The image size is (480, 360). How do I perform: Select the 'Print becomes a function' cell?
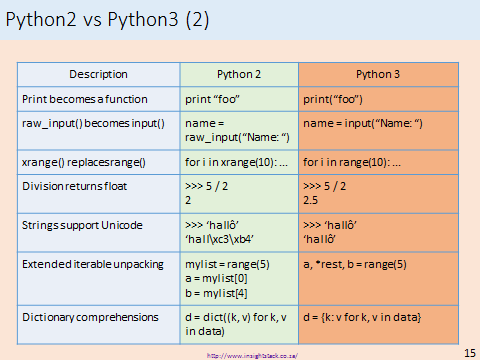(x=99, y=99)
